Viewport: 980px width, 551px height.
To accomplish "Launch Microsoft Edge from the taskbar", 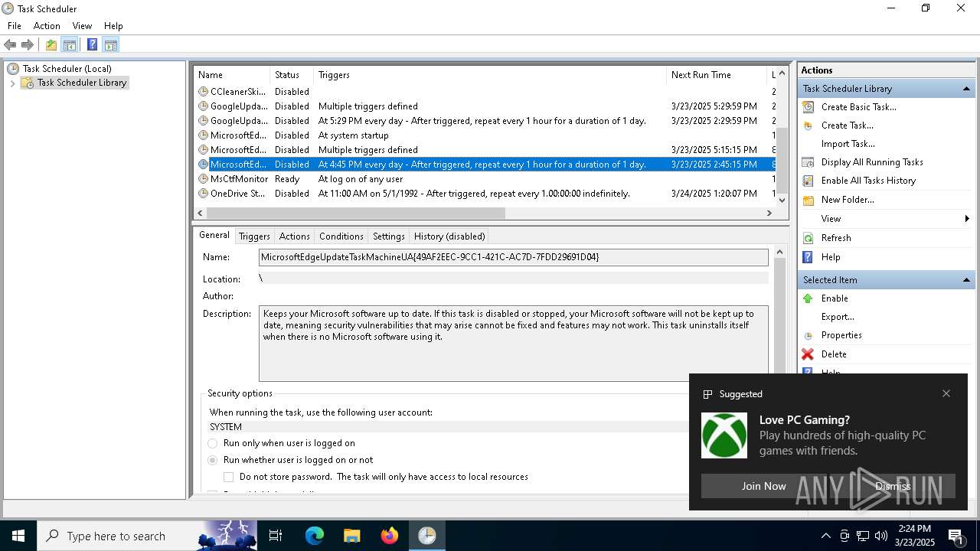I will pos(315,536).
